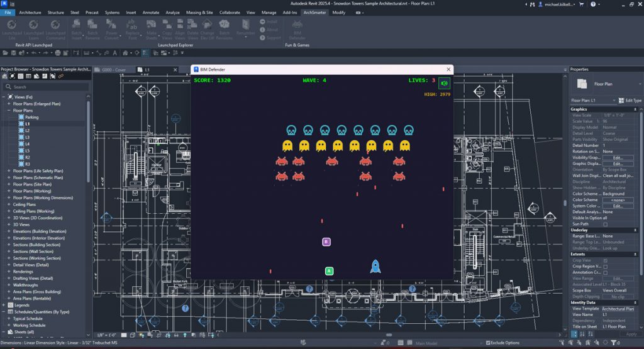Screen dimensions: 644x349
Task: Expand Floor Plans (Life Safety Plan) node
Action: (x=9, y=170)
